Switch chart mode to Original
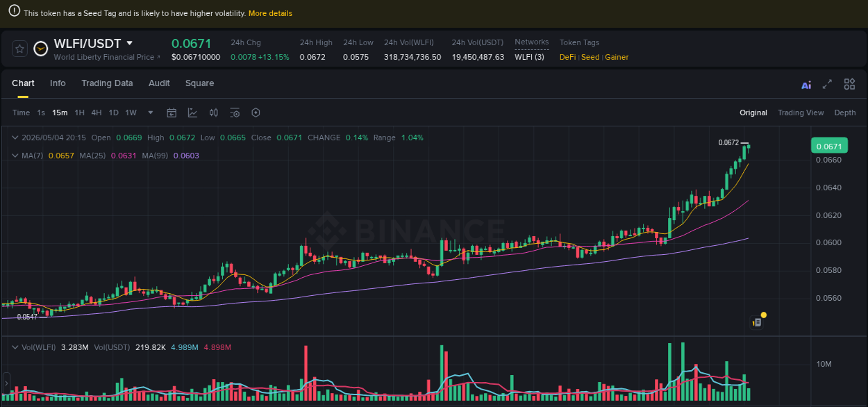The image size is (868, 407). 753,113
